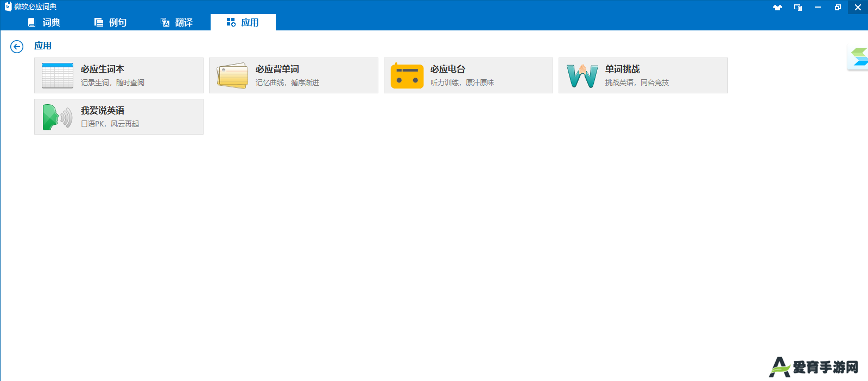
Task: Click the green-blue floating widget on right edge
Action: (x=859, y=57)
